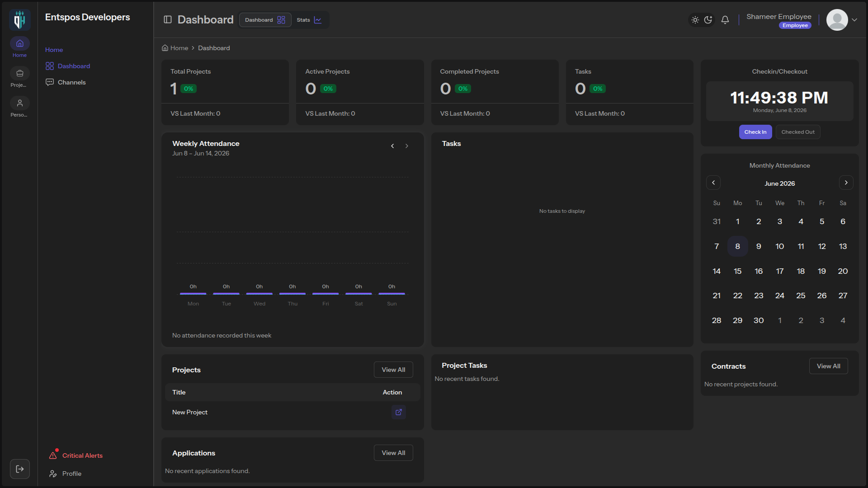Viewport: 868px width, 488px height.
Task: Open the Home rail icon
Action: pos(19,44)
